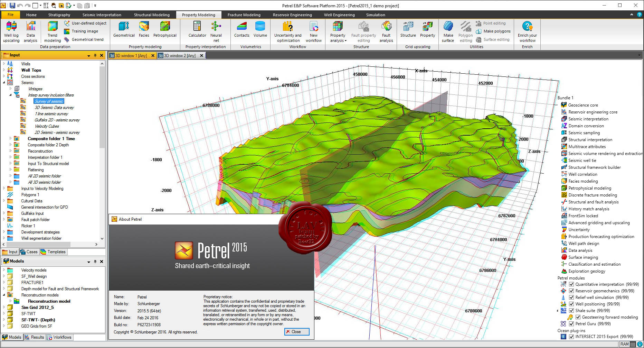Toggle Geosteering forward modeling checkbox
The height and width of the screenshot is (348, 644).
click(x=578, y=317)
